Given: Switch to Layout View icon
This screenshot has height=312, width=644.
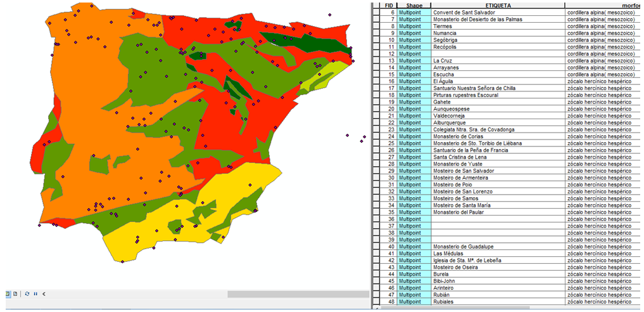Looking at the screenshot, I should [15, 294].
